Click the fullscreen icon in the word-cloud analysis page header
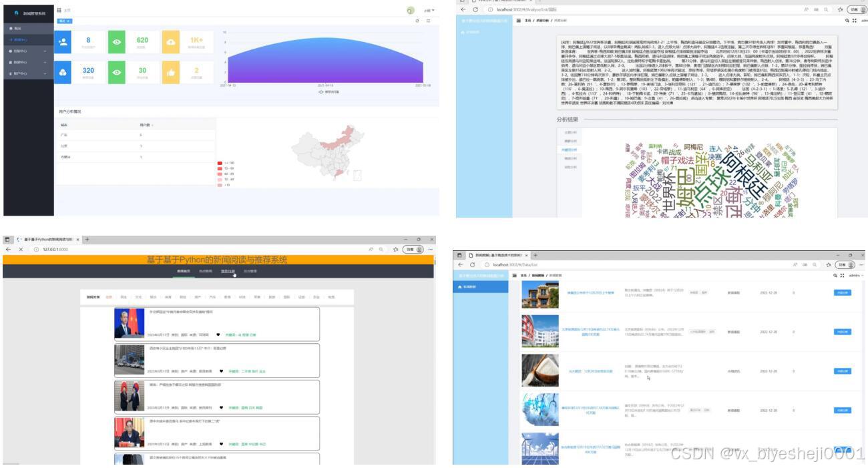The height and width of the screenshot is (468, 868). click(x=854, y=21)
